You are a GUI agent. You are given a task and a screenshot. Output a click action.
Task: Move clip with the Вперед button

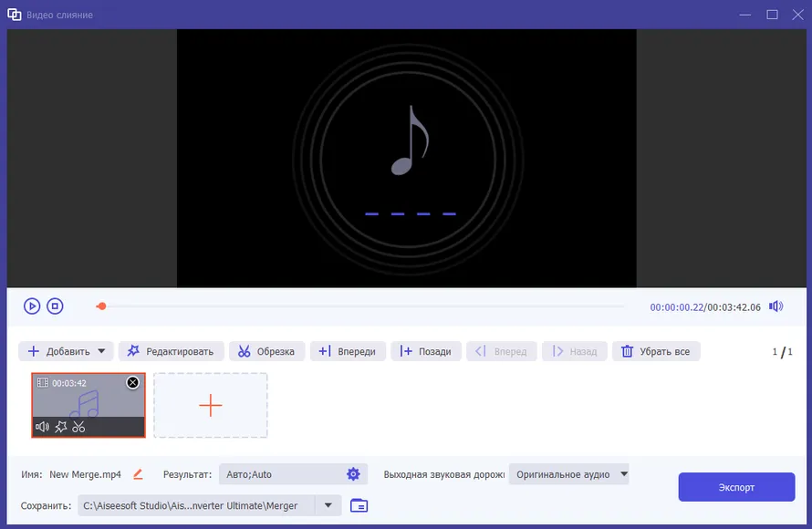point(501,351)
